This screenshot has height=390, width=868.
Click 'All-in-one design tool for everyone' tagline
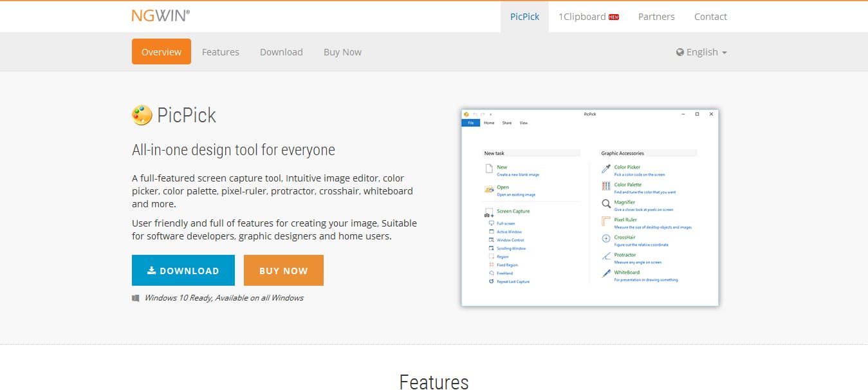(x=234, y=150)
